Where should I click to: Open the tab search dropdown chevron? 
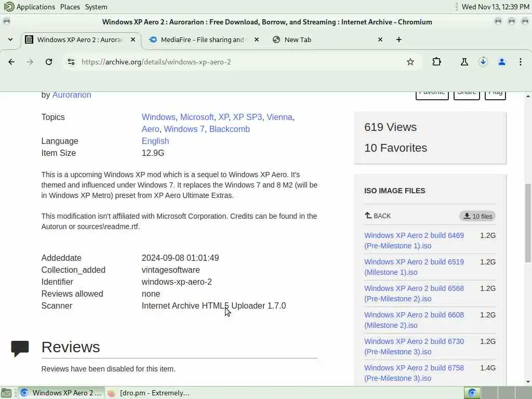click(x=10, y=39)
